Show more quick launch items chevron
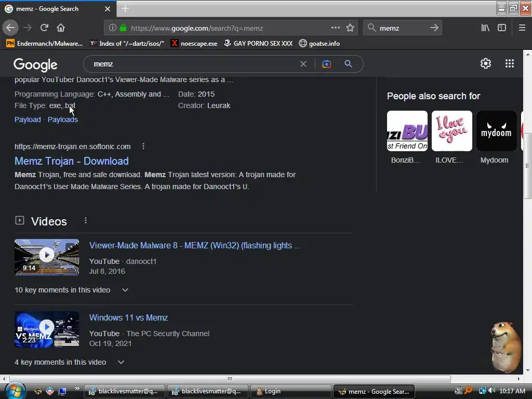The width and height of the screenshot is (532, 399). (77, 389)
